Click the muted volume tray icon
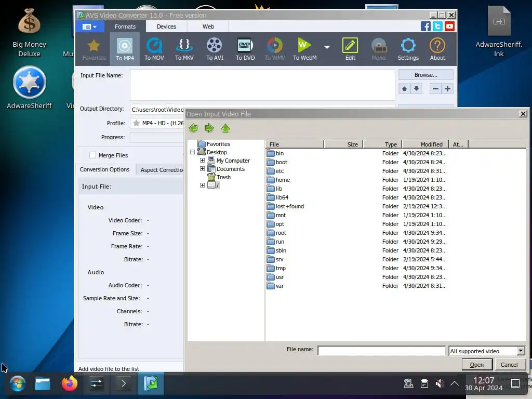 (x=440, y=384)
